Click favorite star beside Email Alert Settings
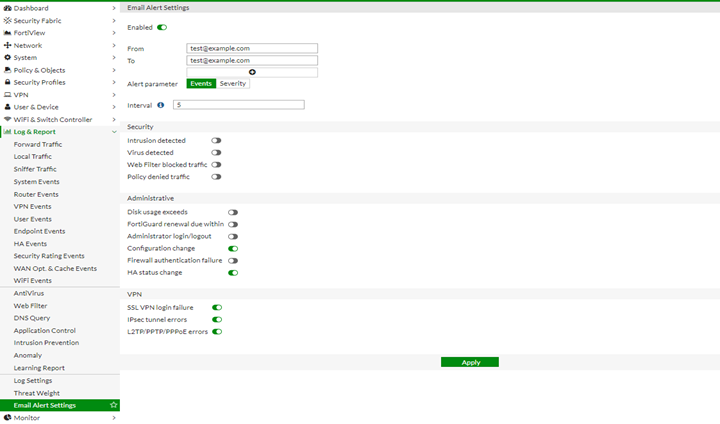 (x=113, y=405)
